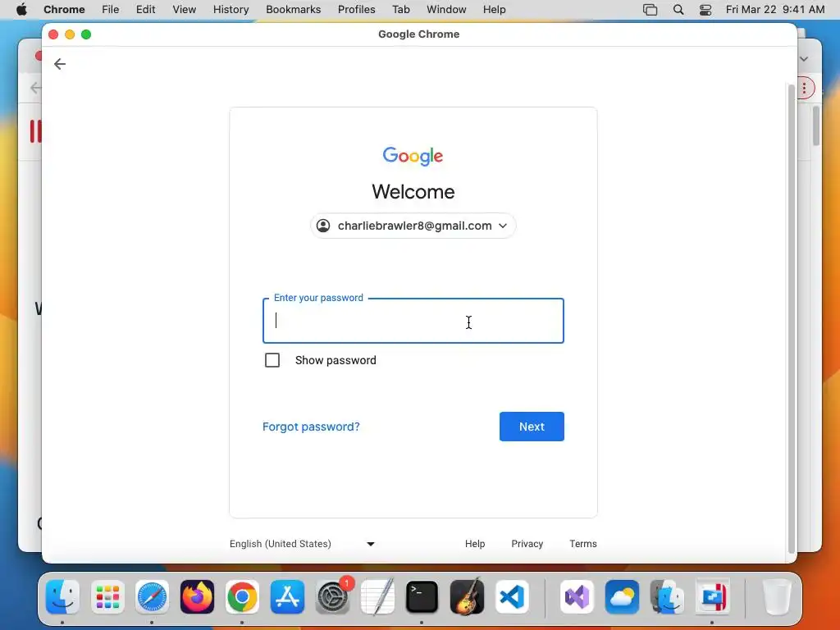Launch Safari from the Dock
The width and height of the screenshot is (840, 630).
click(x=152, y=597)
